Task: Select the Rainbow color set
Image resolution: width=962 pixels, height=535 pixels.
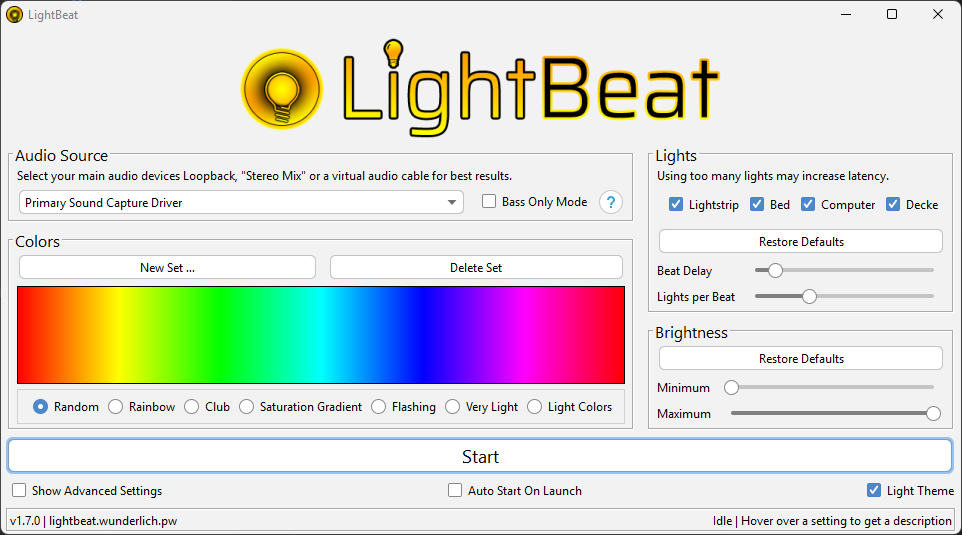Action: click(116, 407)
